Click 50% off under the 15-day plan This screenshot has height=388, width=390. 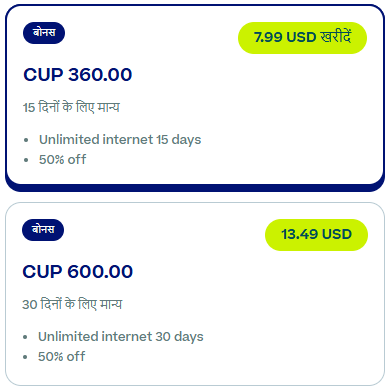63,160
